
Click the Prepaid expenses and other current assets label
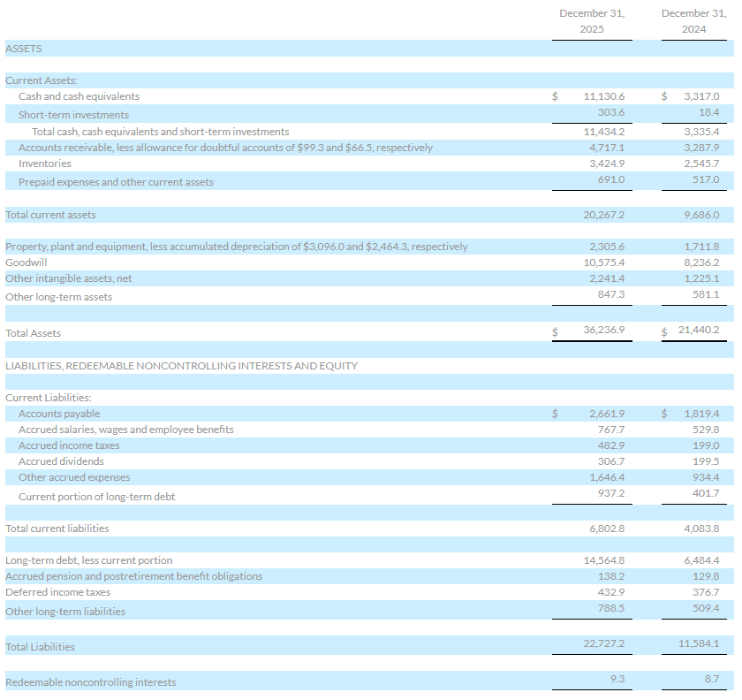tap(116, 182)
